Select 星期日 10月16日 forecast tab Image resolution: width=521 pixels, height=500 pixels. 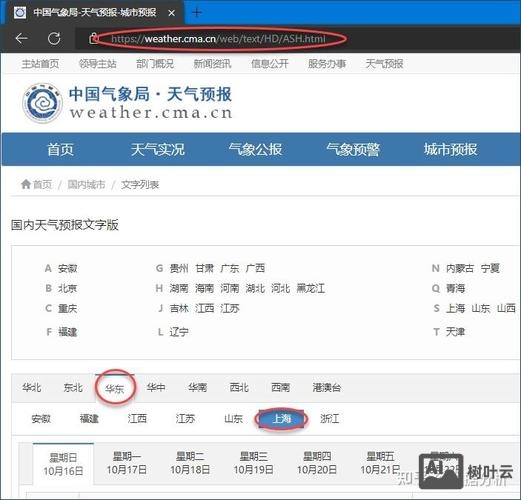pos(63,464)
